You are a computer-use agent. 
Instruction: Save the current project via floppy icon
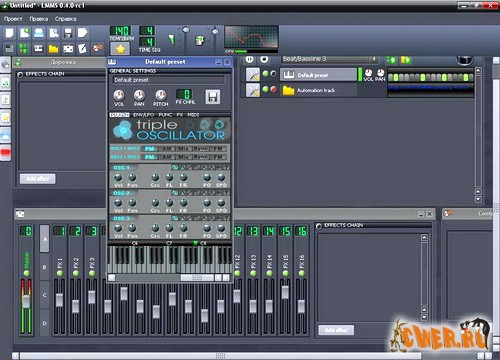[68, 33]
